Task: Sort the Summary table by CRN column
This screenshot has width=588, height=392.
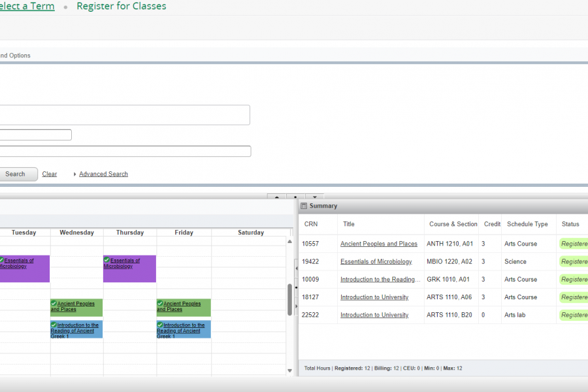Action: [310, 224]
